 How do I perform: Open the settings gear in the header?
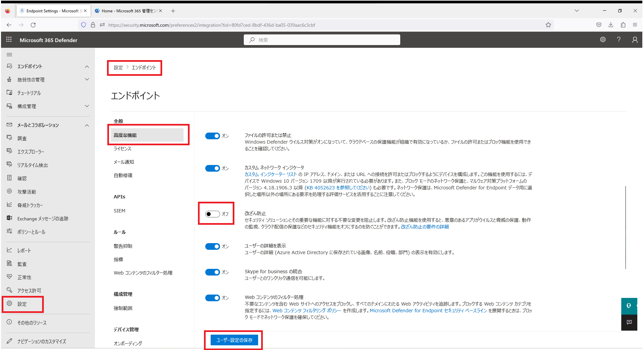tap(603, 40)
